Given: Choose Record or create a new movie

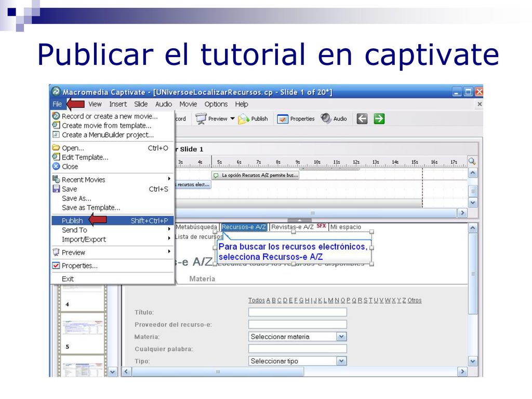Looking at the screenshot, I should 113,116.
